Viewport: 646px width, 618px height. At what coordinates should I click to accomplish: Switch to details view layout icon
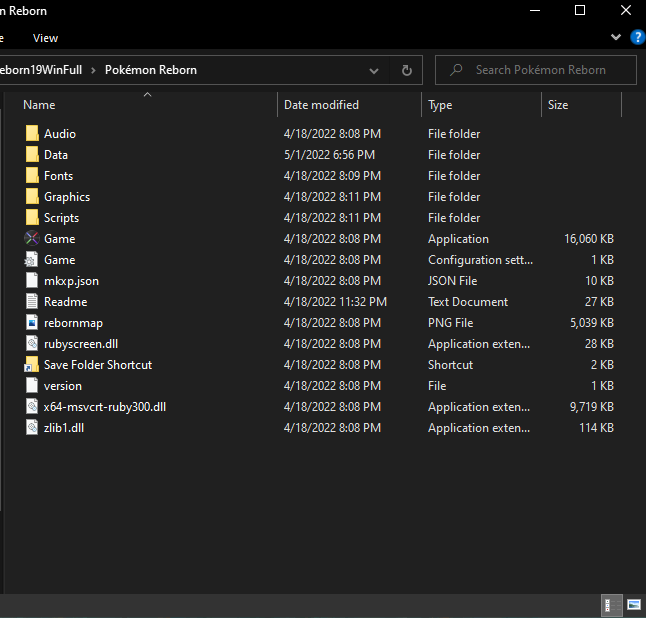[x=611, y=605]
